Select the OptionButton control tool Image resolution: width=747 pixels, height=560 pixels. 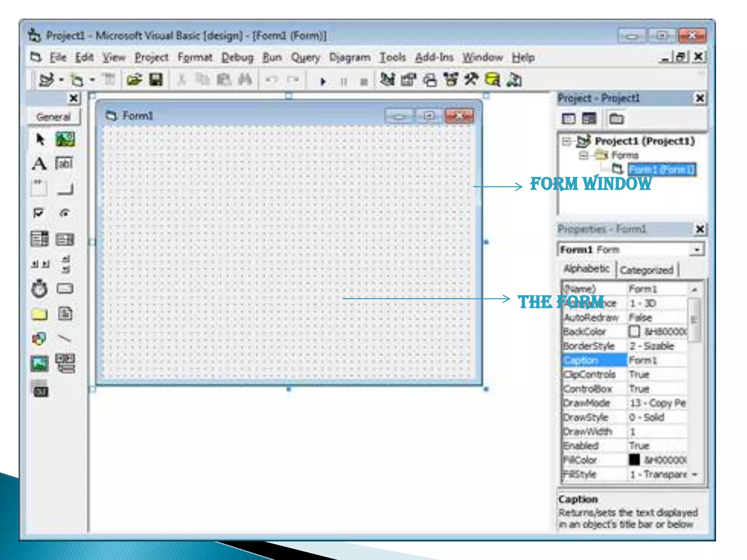click(65, 213)
